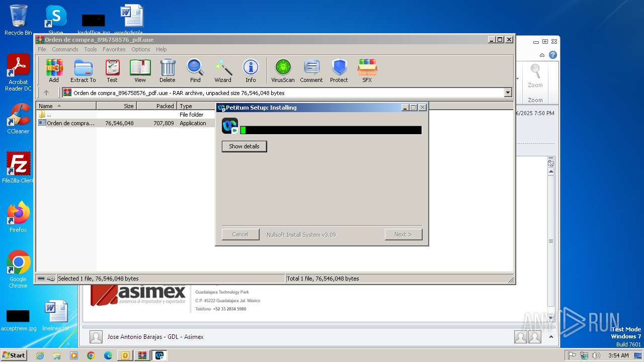Click the Comment toolbar icon
This screenshot has width=644, height=362.
pyautogui.click(x=311, y=70)
